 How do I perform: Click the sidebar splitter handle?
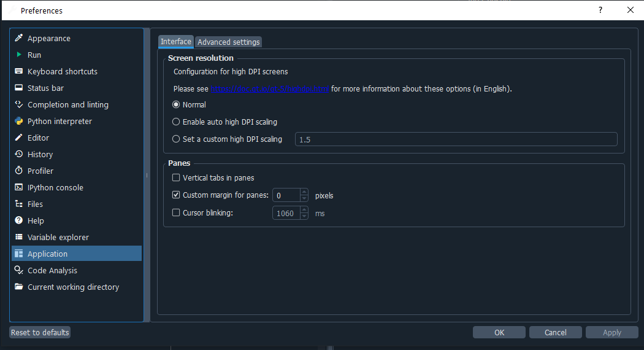pyautogui.click(x=147, y=175)
